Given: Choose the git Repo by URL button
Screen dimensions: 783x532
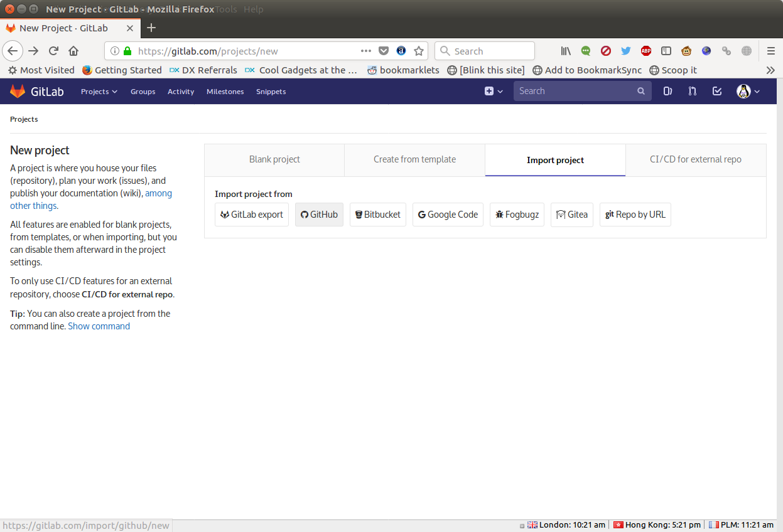Looking at the screenshot, I should (x=635, y=215).
